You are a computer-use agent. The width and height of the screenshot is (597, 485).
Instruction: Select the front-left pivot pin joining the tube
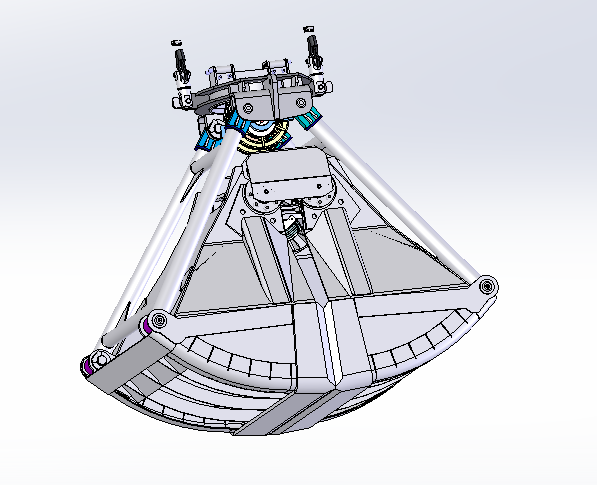(159, 321)
